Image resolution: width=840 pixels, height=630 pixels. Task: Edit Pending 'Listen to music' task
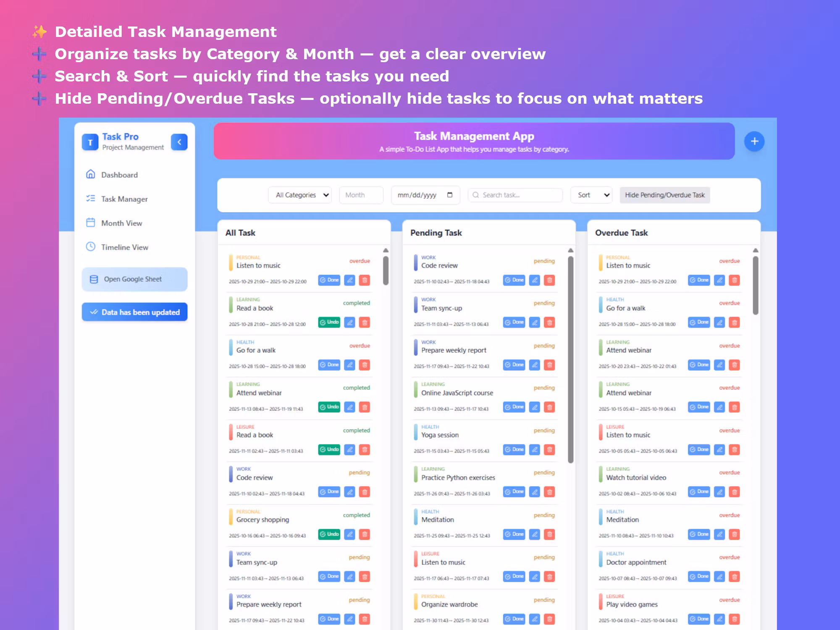(534, 577)
